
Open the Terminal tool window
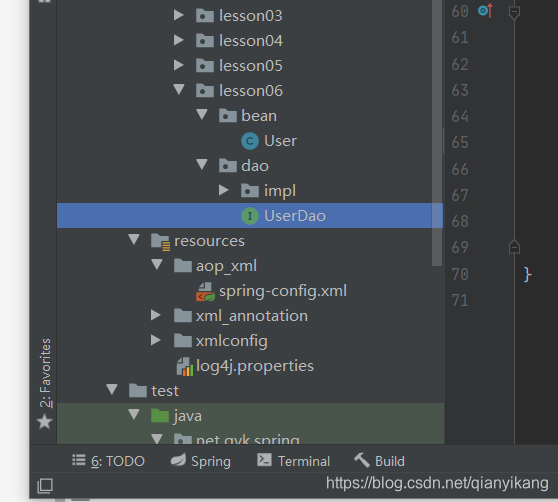293,461
